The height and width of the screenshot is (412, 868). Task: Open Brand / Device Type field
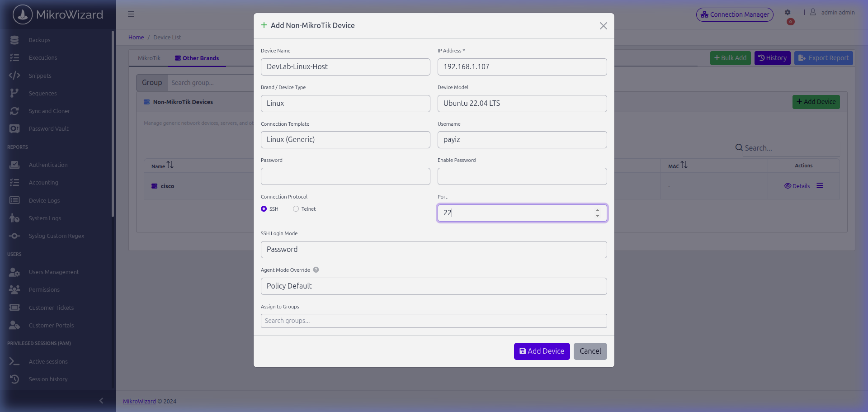(x=345, y=104)
